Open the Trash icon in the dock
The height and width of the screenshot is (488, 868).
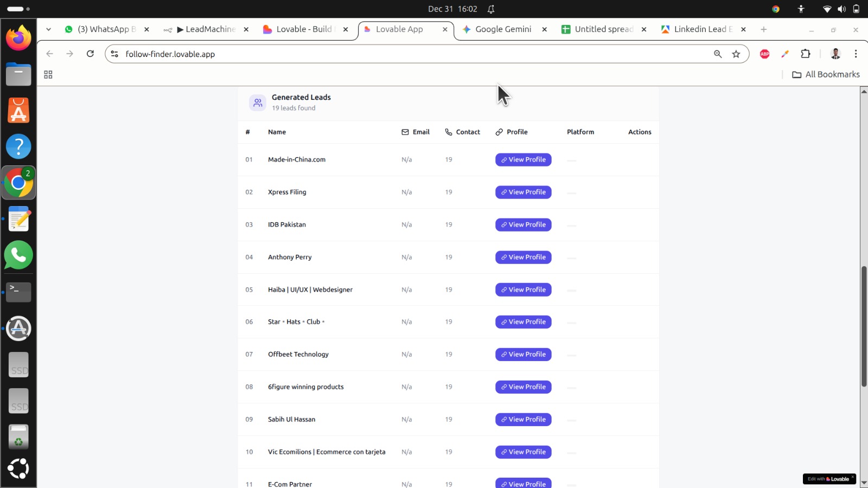click(18, 437)
